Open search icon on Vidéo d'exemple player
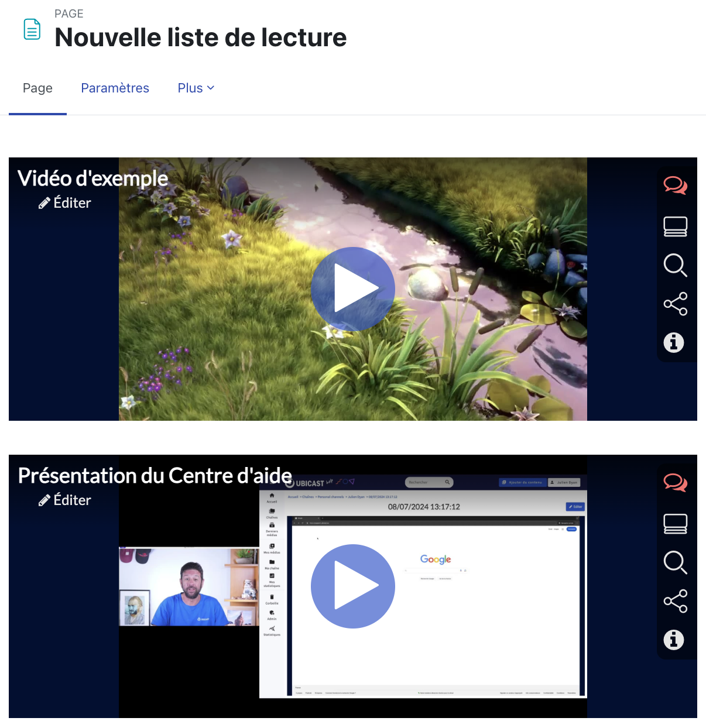The image size is (706, 728). 676,265
